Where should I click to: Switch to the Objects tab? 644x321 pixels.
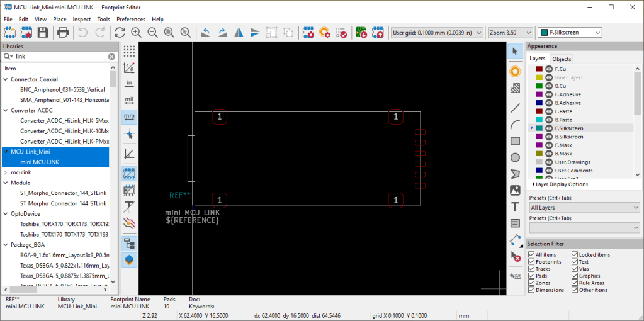[562, 59]
